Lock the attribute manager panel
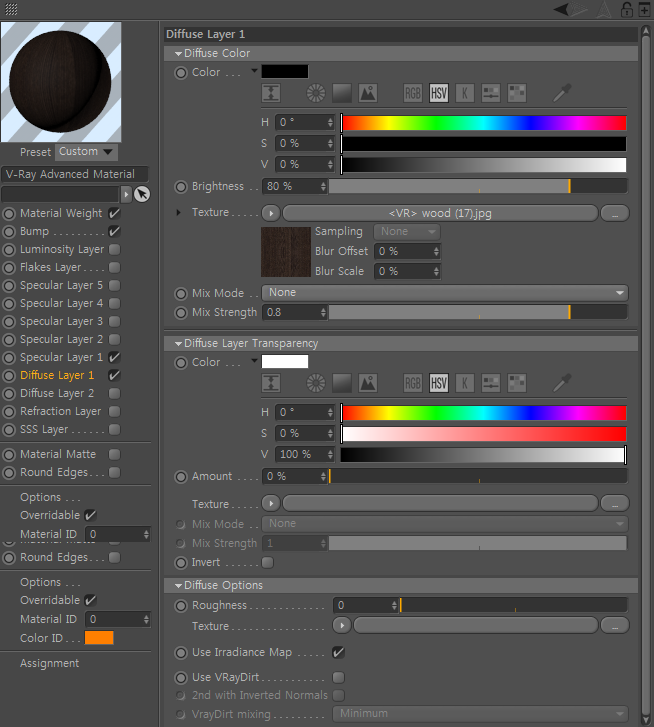 [626, 9]
